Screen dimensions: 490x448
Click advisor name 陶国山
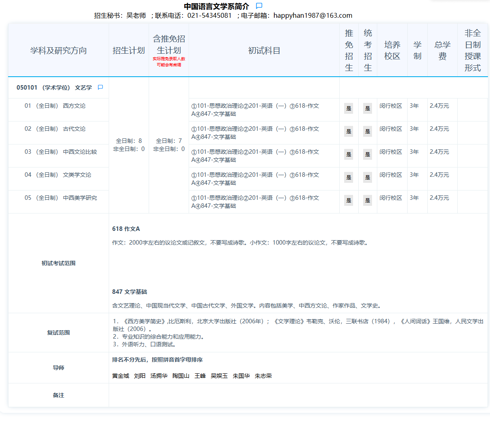(181, 376)
